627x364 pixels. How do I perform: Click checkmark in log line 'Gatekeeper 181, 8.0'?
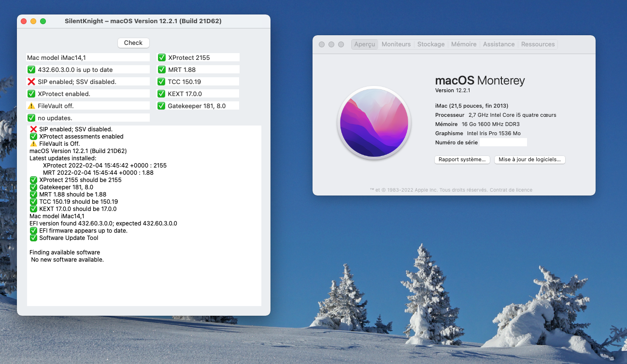[33, 187]
